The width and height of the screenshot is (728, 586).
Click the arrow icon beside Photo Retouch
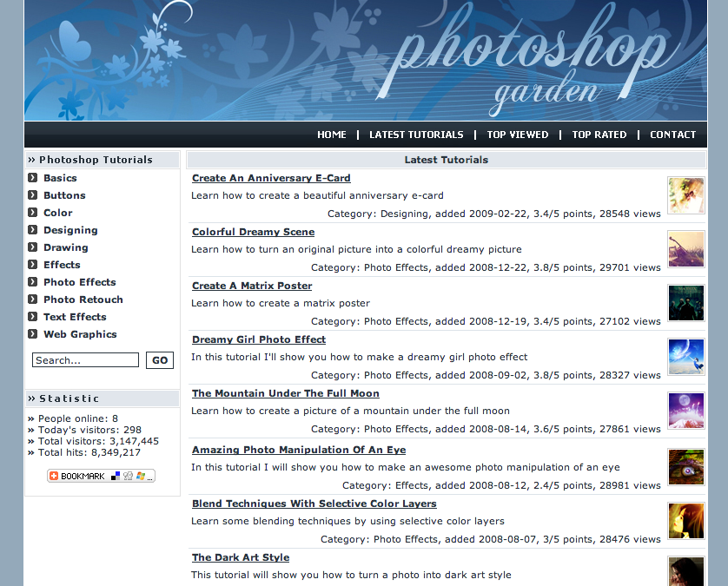pos(32,300)
